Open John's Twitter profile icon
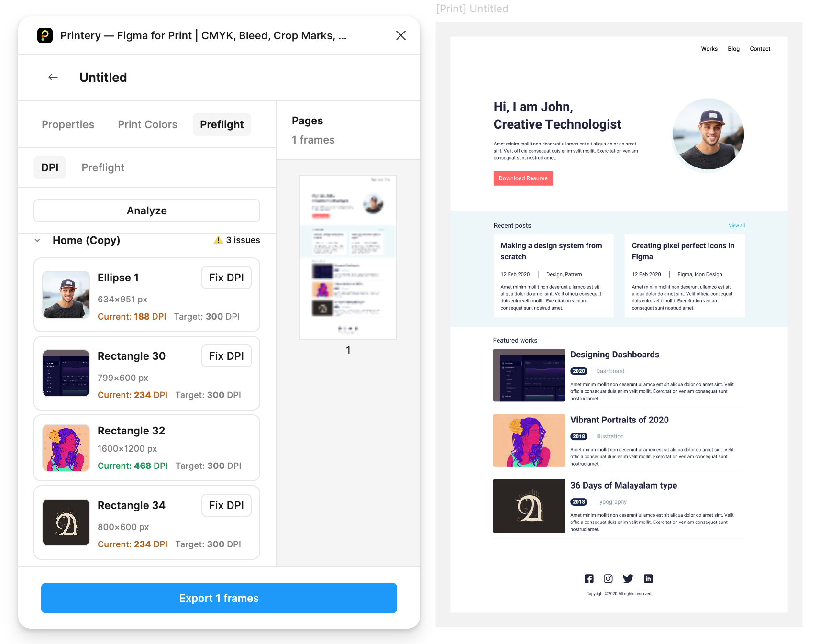 628,578
